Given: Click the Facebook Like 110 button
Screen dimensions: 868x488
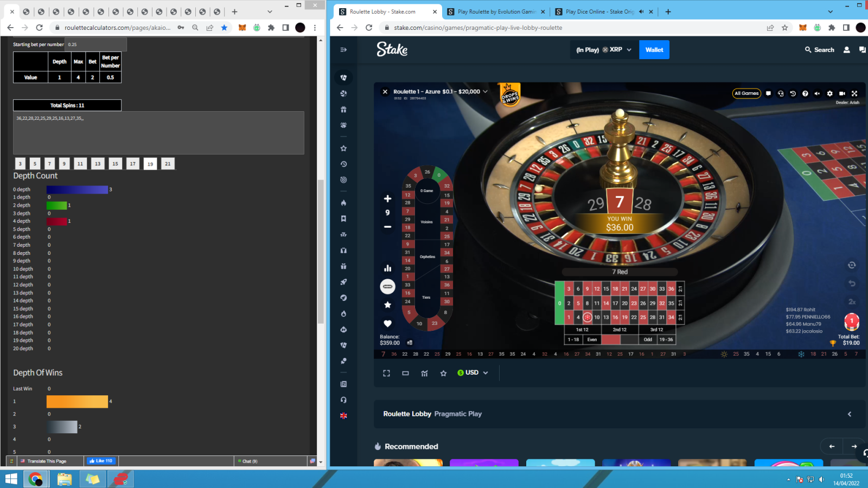Looking at the screenshot, I should click(101, 461).
